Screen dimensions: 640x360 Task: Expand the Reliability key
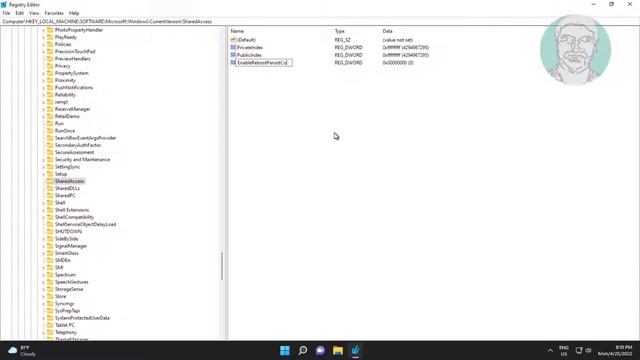click(43, 95)
